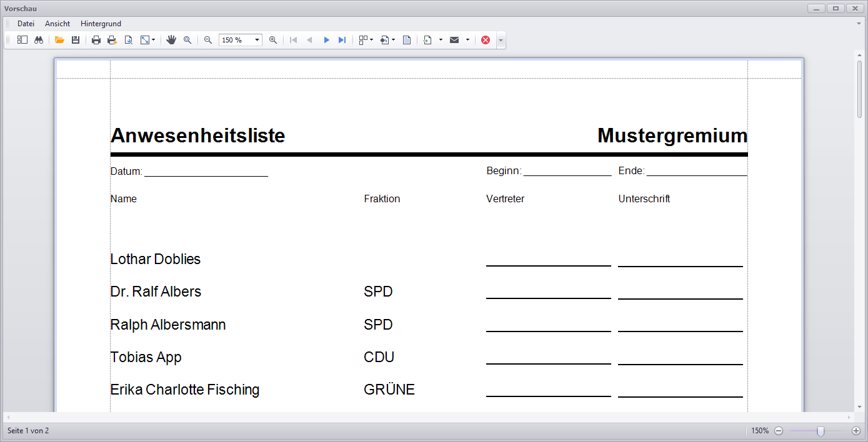Click the binoculars search icon
The image size is (868, 442).
point(39,40)
